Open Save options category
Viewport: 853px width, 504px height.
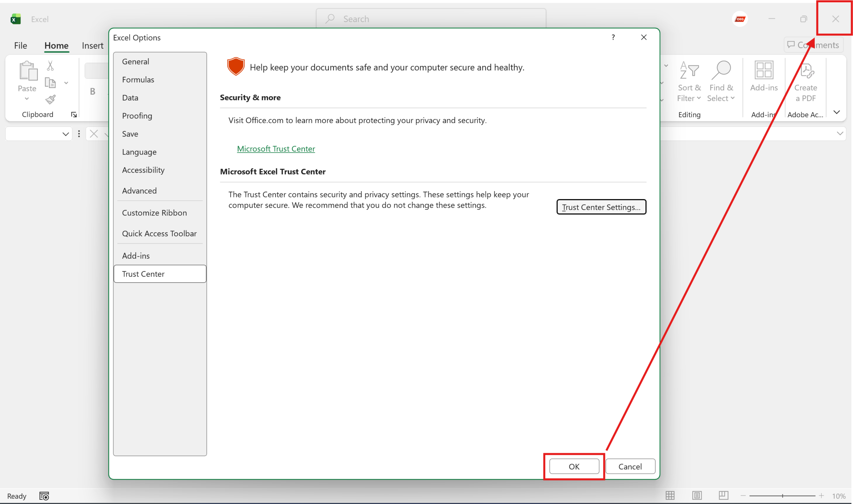click(160, 134)
